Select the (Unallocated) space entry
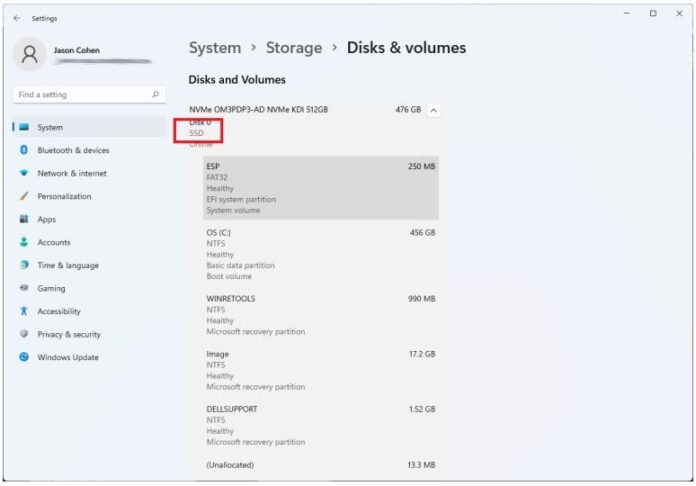This screenshot has height=486, width=696. (320, 465)
